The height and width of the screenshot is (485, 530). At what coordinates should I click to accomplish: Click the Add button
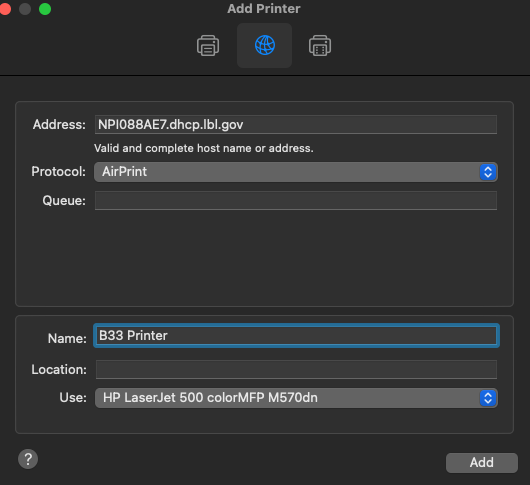click(x=482, y=463)
